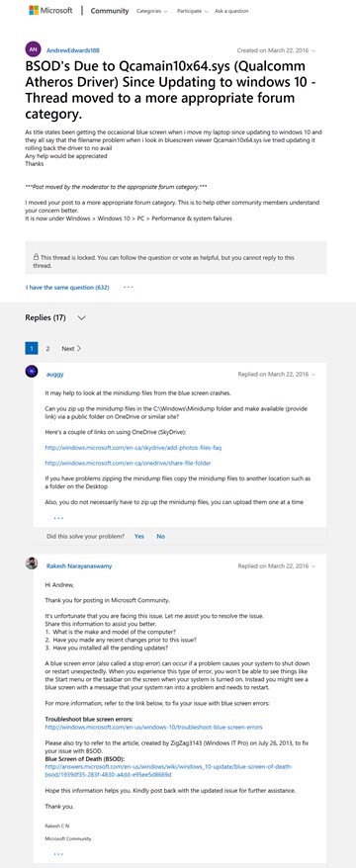Expand date chevron on auggy's reply
Viewport: 356px width, 868px height.
313,375
